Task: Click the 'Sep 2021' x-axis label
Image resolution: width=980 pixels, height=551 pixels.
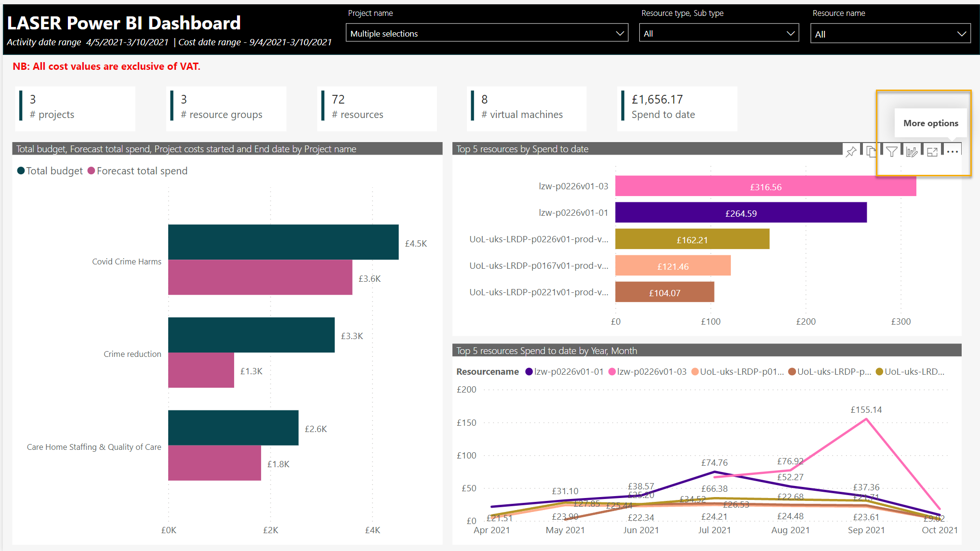Action: 866,530
